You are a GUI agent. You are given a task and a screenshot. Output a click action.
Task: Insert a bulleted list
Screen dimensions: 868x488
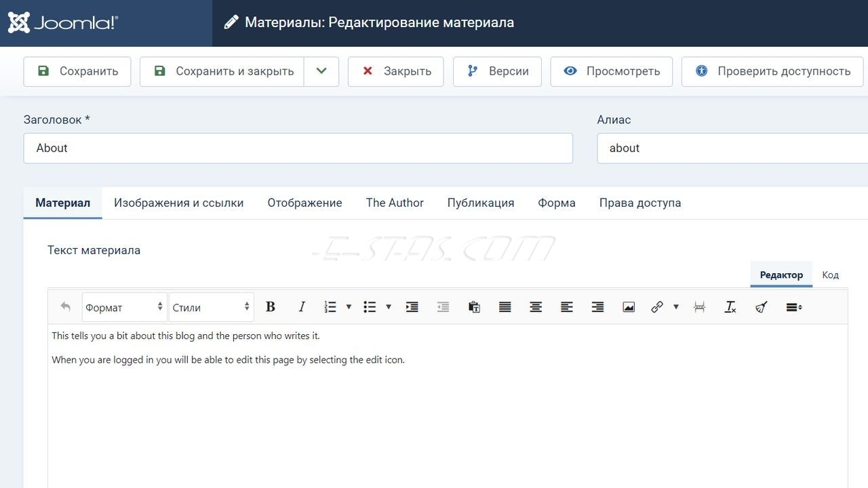[x=370, y=307]
